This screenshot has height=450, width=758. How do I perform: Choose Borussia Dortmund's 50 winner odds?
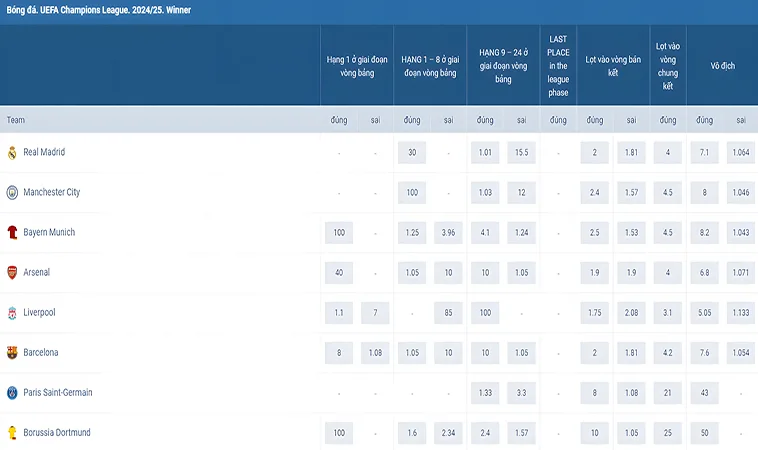[704, 434]
